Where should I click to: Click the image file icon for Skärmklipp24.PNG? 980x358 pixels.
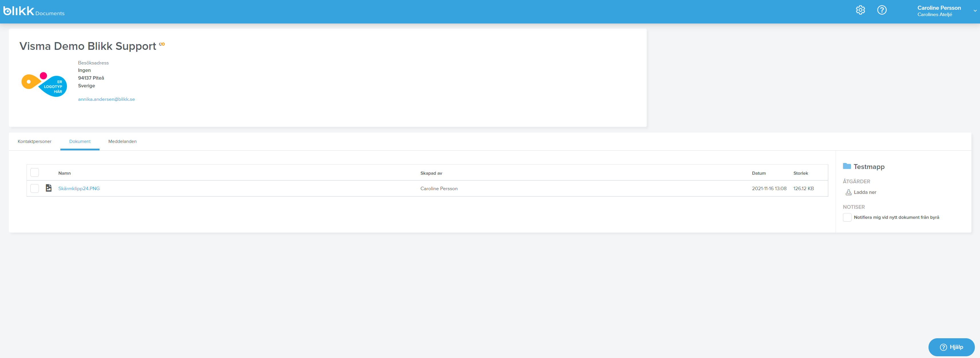click(x=49, y=188)
